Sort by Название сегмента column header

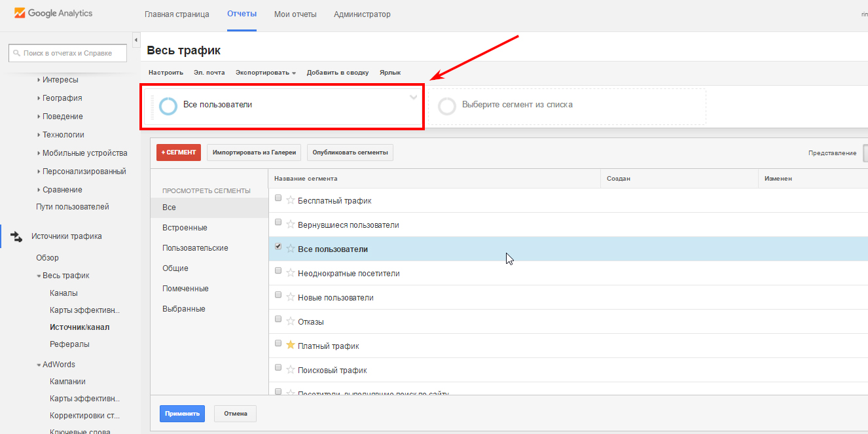coord(306,179)
